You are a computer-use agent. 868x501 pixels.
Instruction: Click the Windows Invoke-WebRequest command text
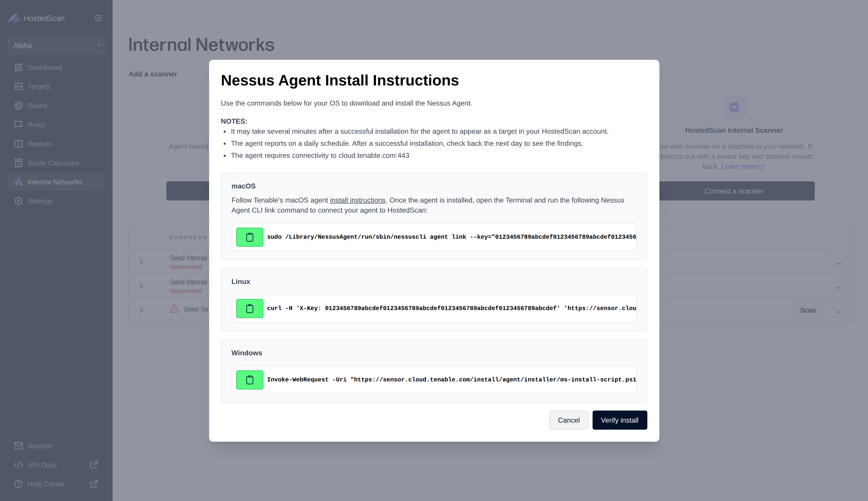coord(451,380)
